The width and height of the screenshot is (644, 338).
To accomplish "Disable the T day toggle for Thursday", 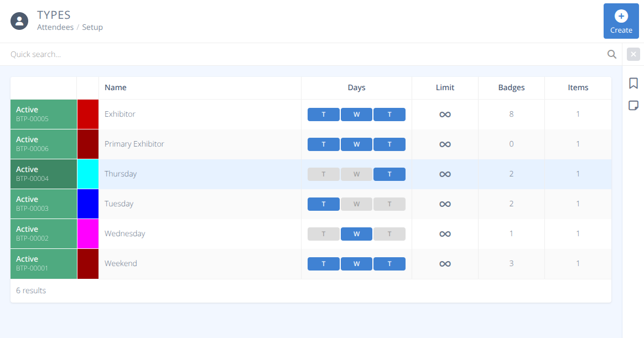I will click(x=389, y=174).
